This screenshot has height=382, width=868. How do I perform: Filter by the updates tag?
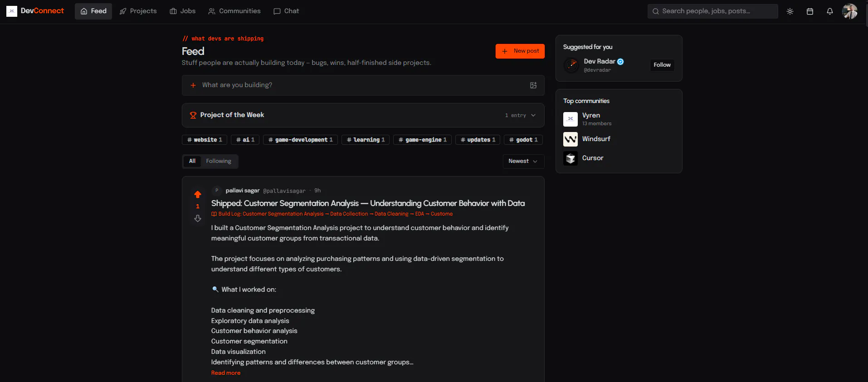[x=478, y=140]
